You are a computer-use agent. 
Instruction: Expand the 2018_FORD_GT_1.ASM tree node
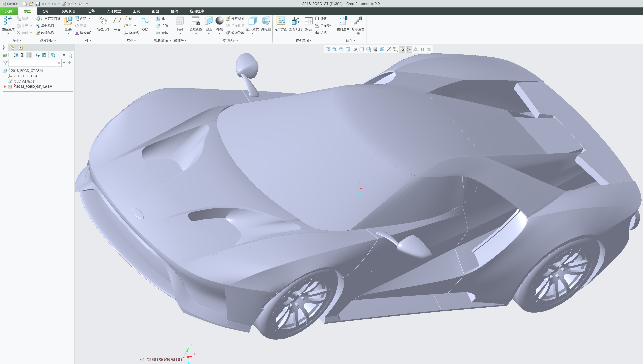tap(5, 87)
